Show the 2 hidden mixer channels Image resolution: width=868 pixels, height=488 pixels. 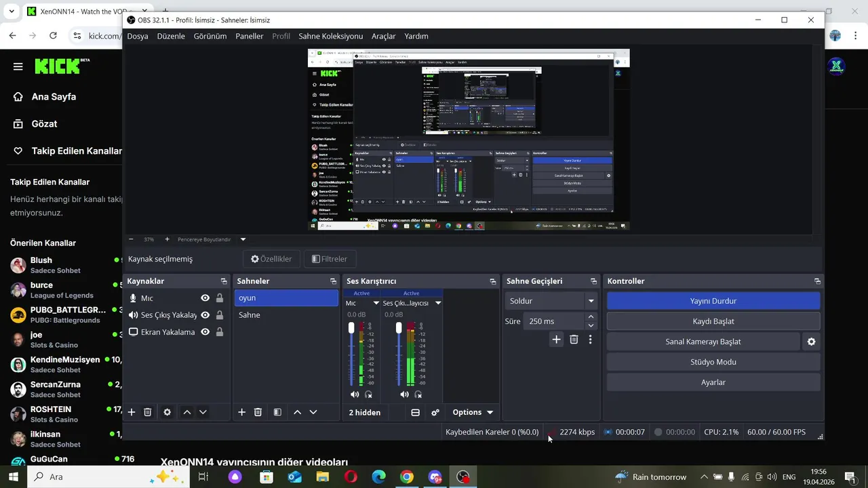pos(365,412)
